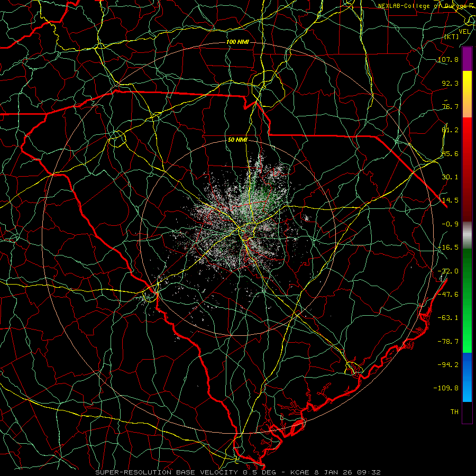Click the 30.1 legend value
Screen dimensions: 476x476
pyautogui.click(x=450, y=177)
